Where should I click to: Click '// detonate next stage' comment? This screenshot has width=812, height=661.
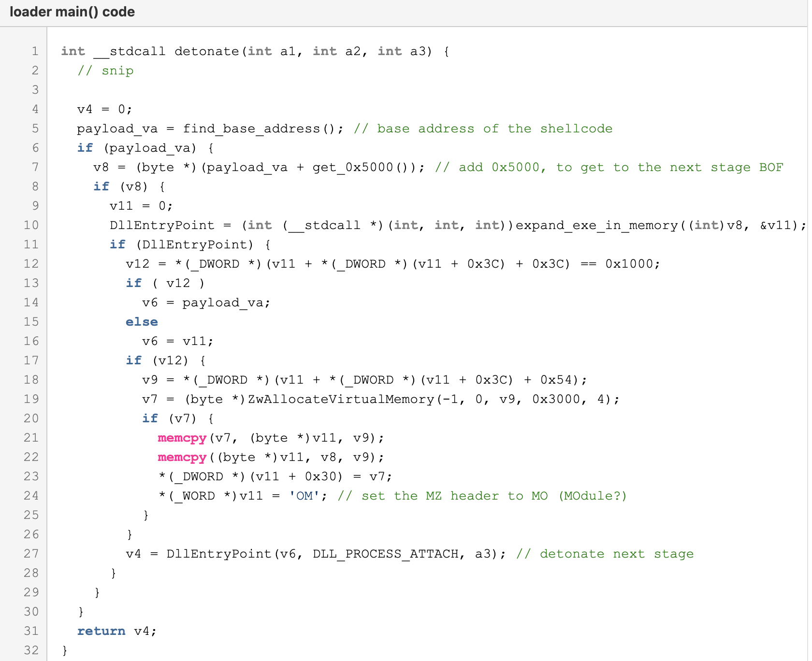pyautogui.click(x=605, y=554)
